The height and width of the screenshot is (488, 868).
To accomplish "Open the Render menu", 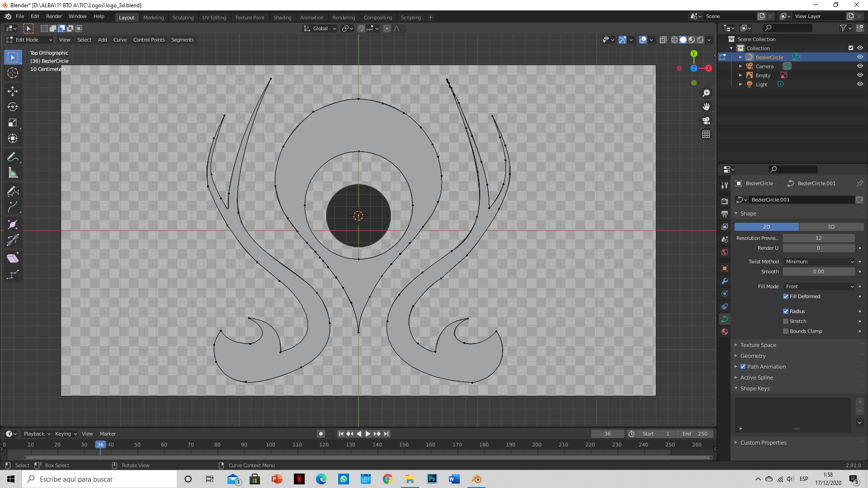I will tap(54, 16).
